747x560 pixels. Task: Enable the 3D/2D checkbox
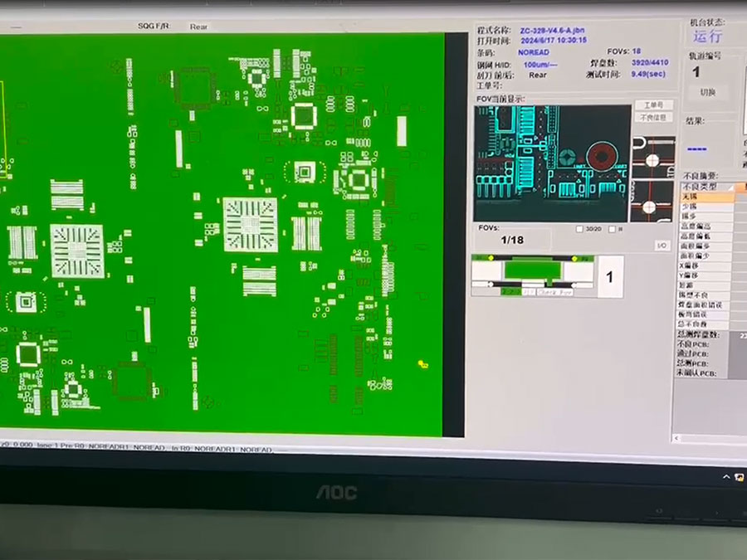pos(579,229)
